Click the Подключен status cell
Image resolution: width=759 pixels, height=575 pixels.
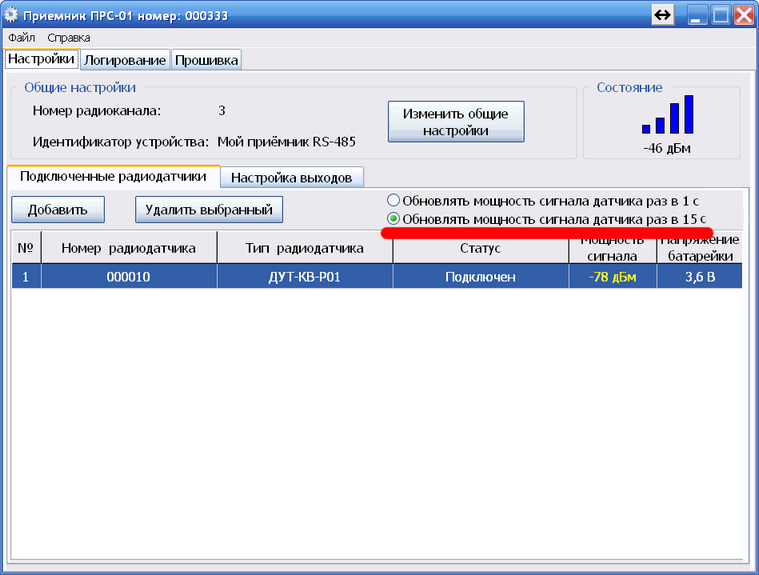tap(480, 277)
